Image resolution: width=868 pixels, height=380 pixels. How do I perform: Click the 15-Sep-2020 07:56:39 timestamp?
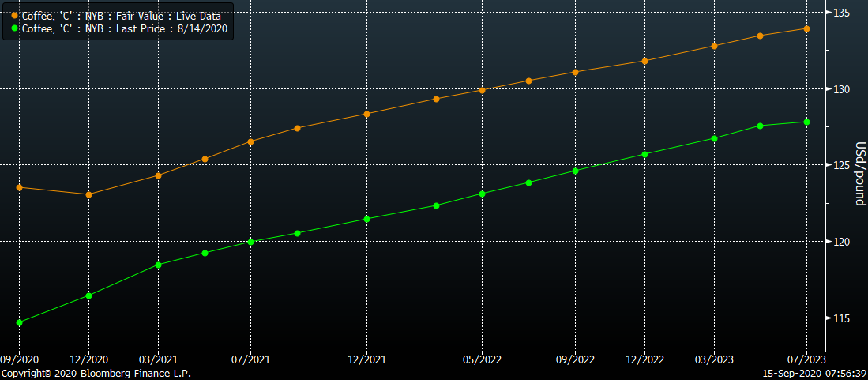814,374
